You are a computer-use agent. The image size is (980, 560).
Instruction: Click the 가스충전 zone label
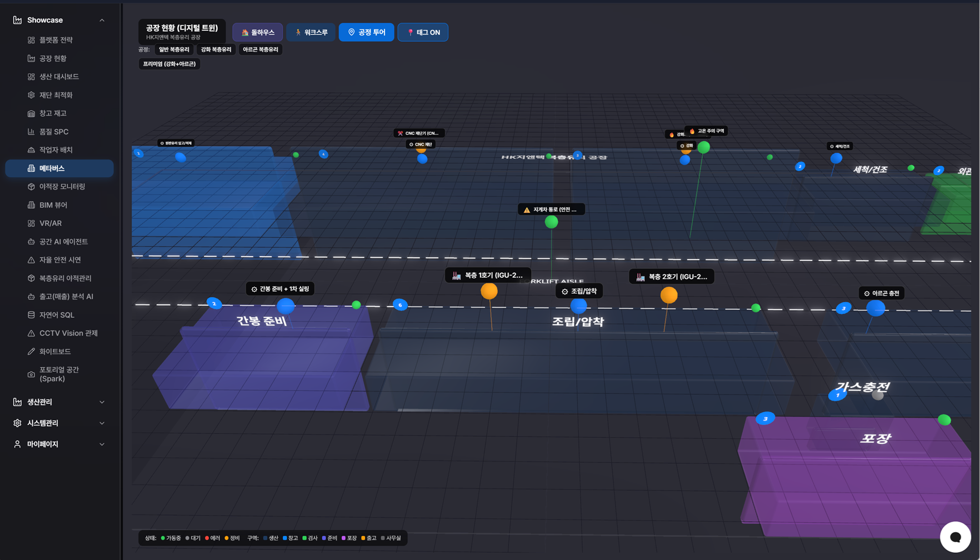[863, 387]
